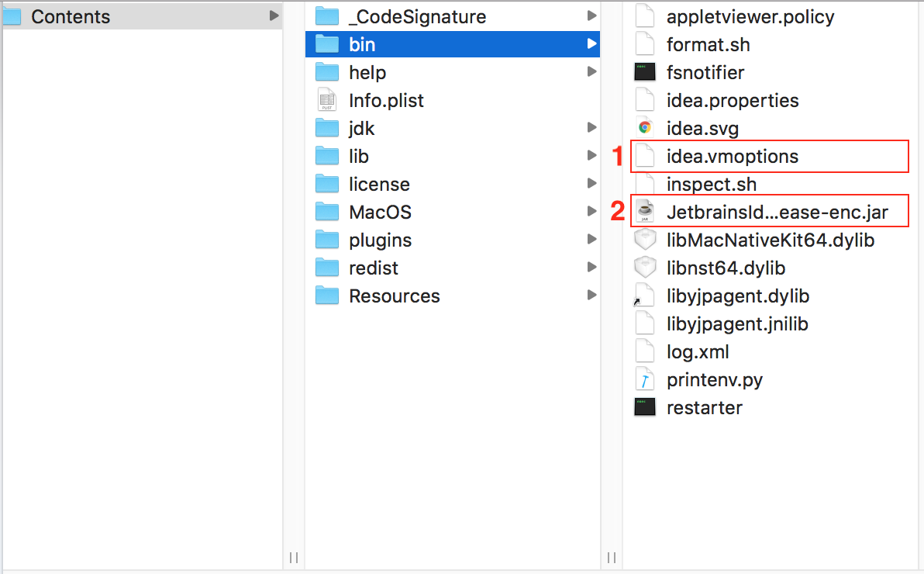This screenshot has width=924, height=574.
Task: Select the fsnotifier executable icon
Action: pyautogui.click(x=645, y=72)
